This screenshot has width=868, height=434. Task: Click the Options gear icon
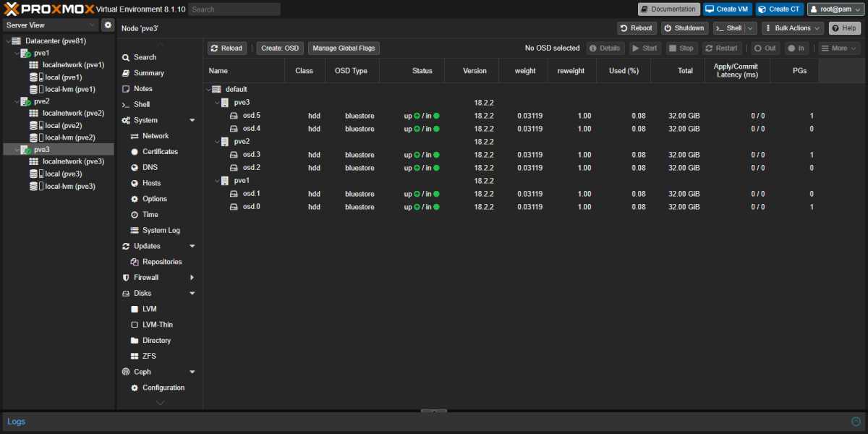coord(135,199)
